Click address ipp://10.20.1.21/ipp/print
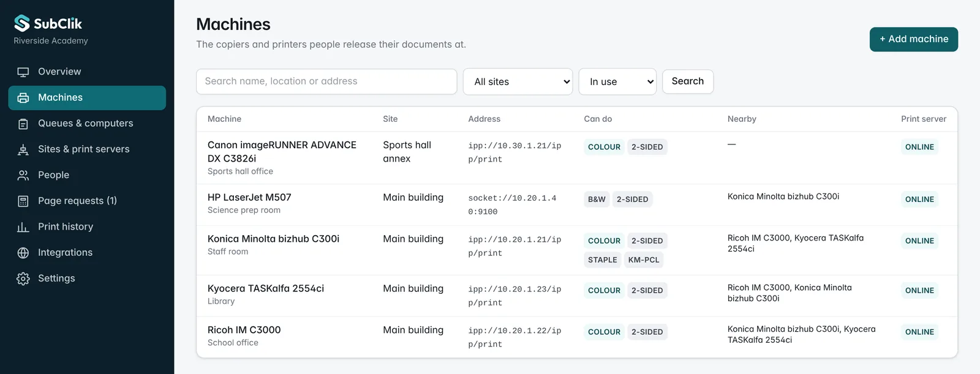The image size is (980, 374). [x=514, y=246]
